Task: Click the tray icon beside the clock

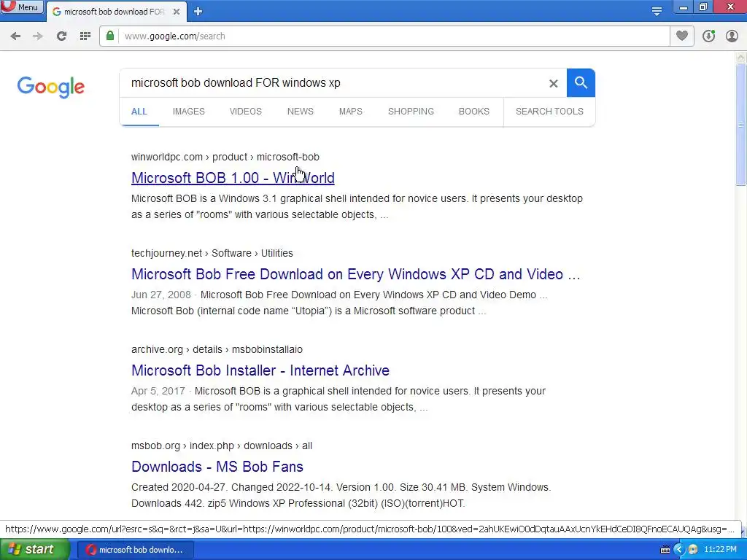Action: (693, 550)
